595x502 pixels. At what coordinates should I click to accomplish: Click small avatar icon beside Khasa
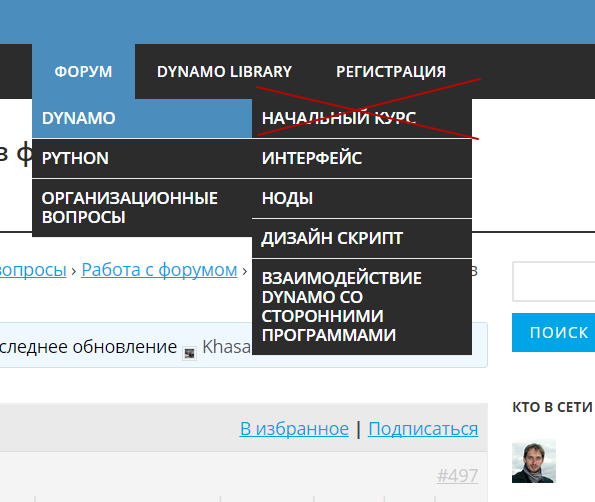pos(189,353)
